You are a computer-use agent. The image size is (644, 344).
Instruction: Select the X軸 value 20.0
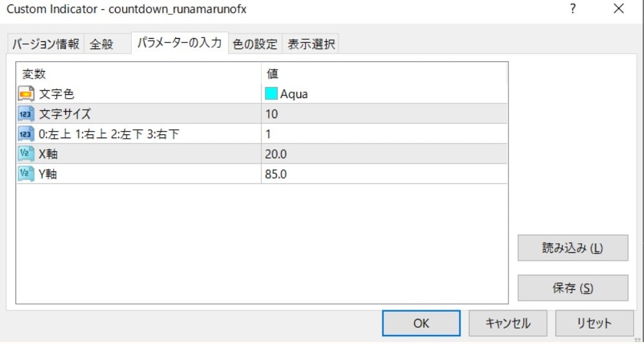276,155
